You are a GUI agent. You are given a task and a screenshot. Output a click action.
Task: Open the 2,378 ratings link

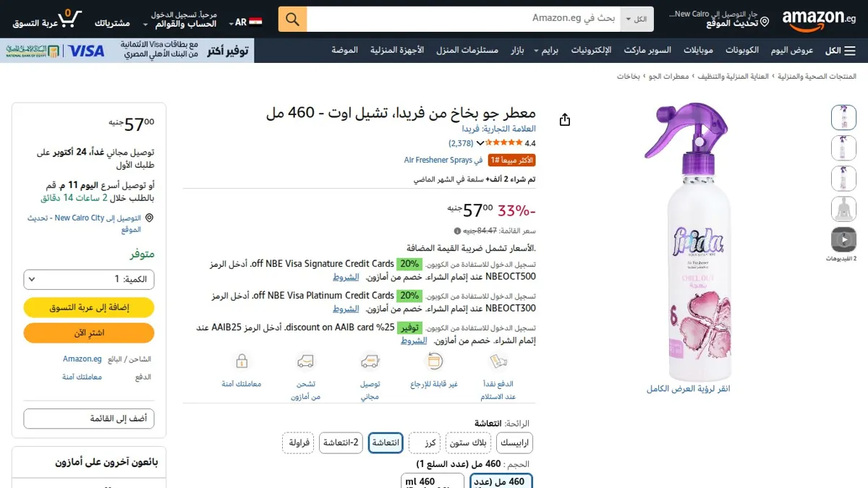coord(461,143)
